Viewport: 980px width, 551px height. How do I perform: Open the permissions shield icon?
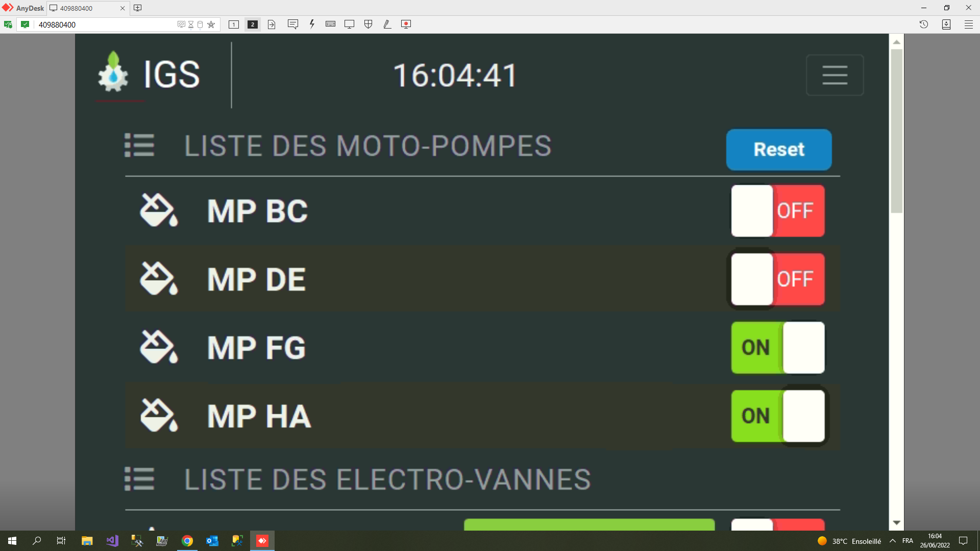coord(368,24)
